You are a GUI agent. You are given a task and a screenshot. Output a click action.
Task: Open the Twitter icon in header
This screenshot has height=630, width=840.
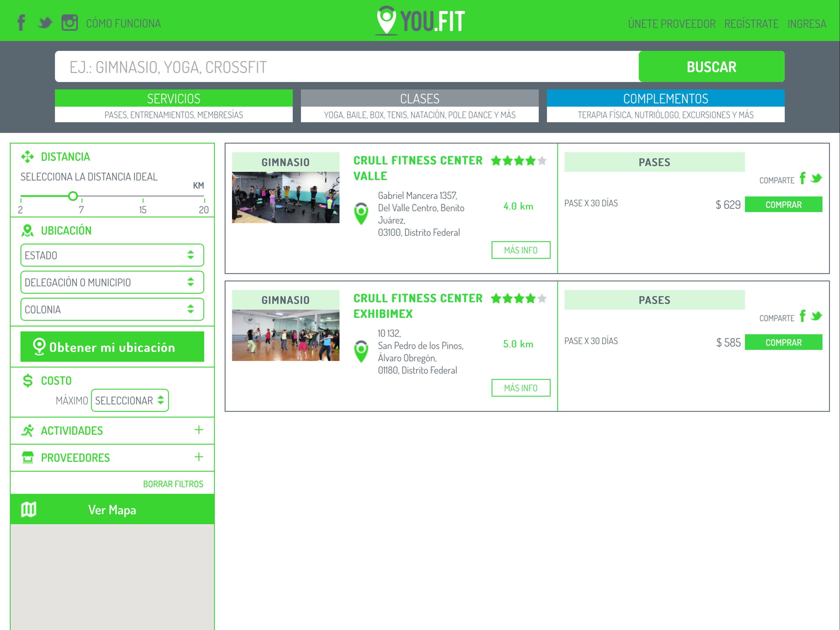coord(45,23)
